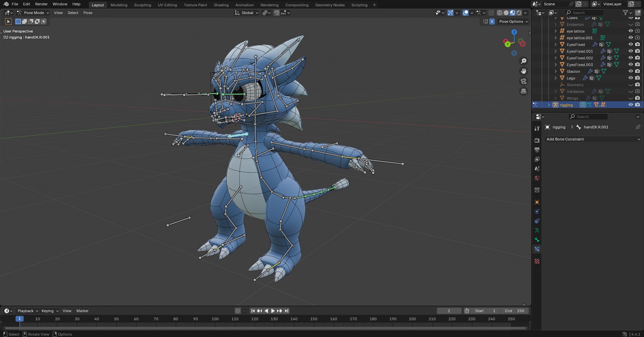
Task: Open Add Bone Constraint dropdown
Action: click(592, 139)
